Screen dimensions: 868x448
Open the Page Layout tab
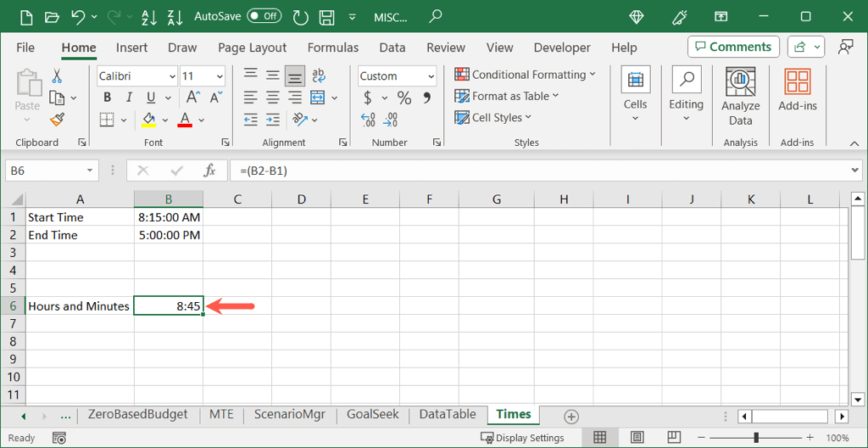pos(253,48)
